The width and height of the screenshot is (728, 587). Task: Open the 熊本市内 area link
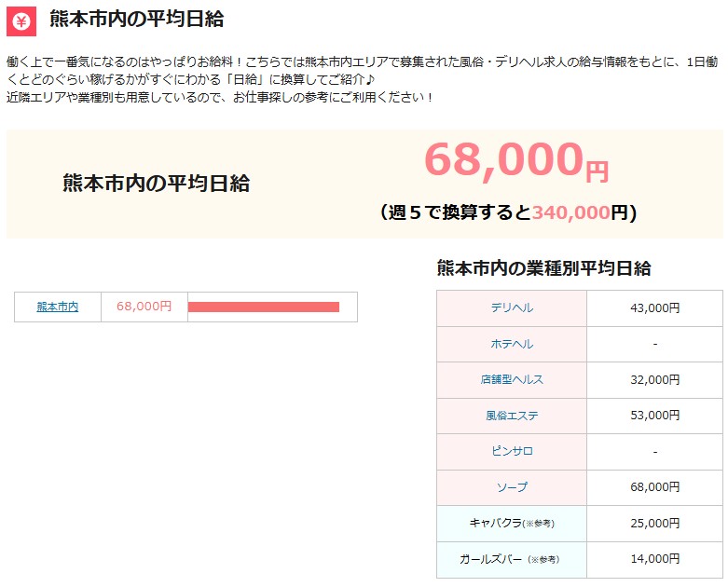57,307
